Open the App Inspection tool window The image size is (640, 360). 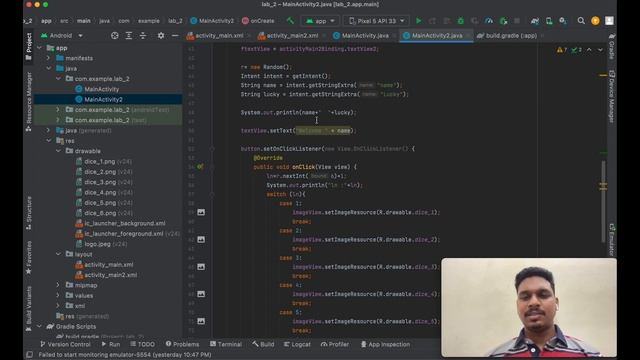click(385, 344)
